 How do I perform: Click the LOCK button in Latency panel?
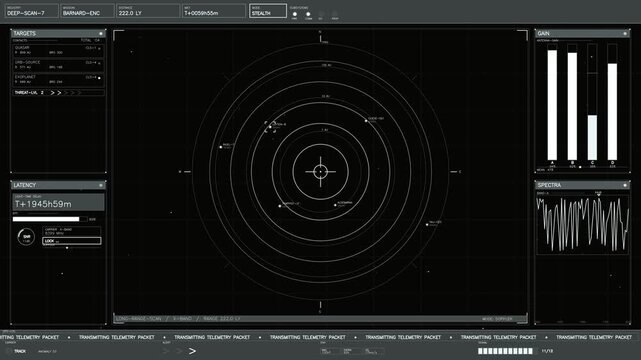tap(72, 241)
